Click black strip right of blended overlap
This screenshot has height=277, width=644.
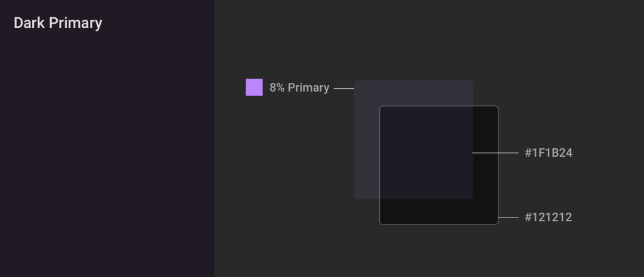pyautogui.click(x=485, y=152)
